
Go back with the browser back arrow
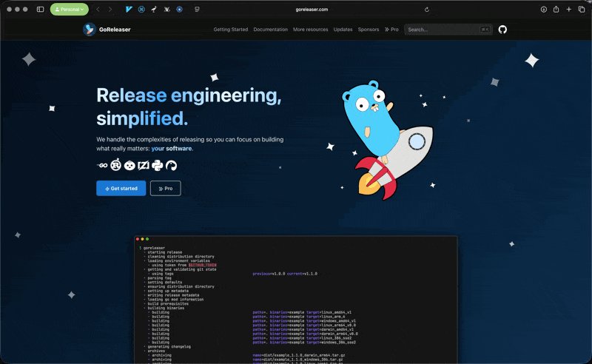98,10
